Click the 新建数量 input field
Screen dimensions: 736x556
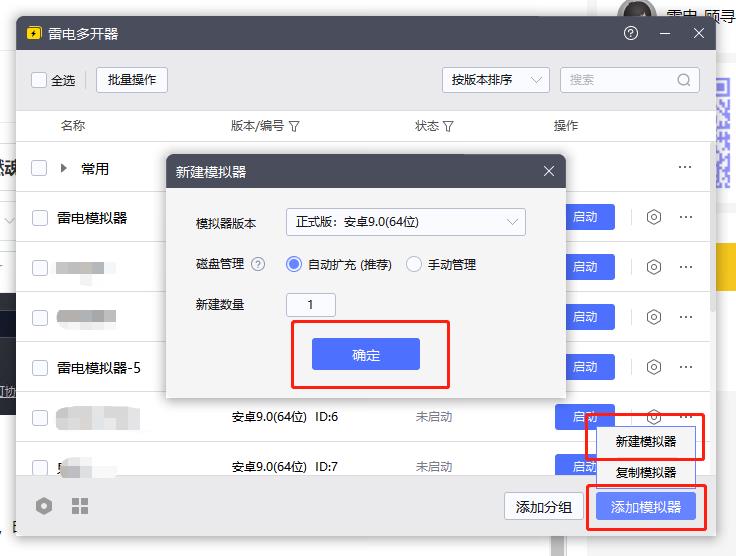[x=310, y=305]
